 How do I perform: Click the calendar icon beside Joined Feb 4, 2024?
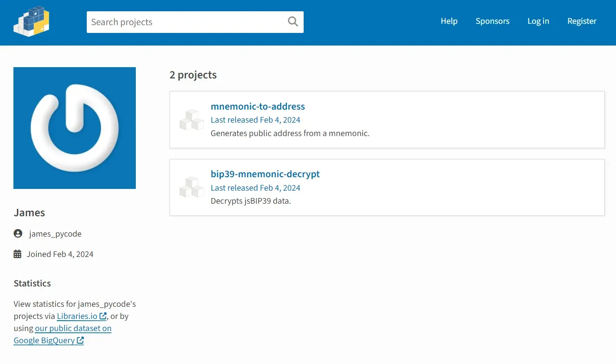coord(17,253)
